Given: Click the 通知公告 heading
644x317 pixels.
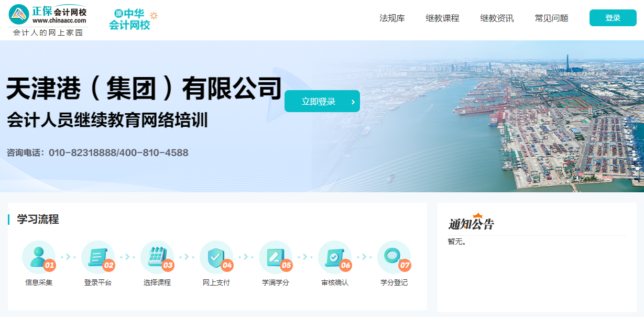Looking at the screenshot, I should (471, 223).
